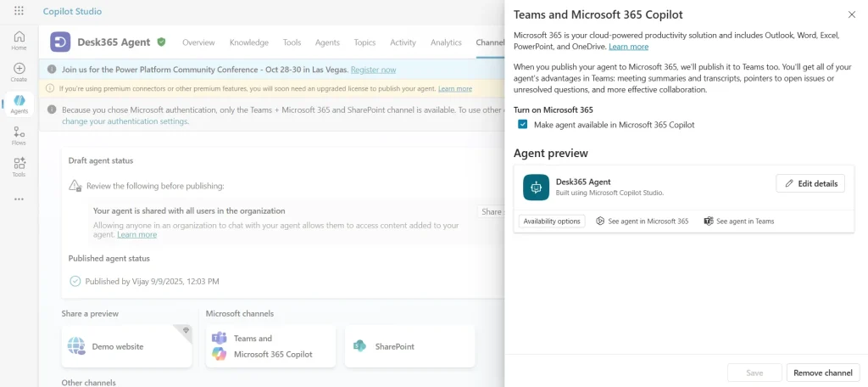Screen dimensions: 868x387
Task: Click the draft status warning icon
Action: (x=75, y=186)
